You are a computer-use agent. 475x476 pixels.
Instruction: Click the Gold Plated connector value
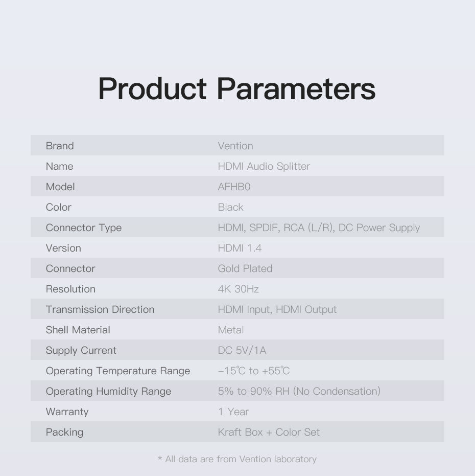(245, 268)
